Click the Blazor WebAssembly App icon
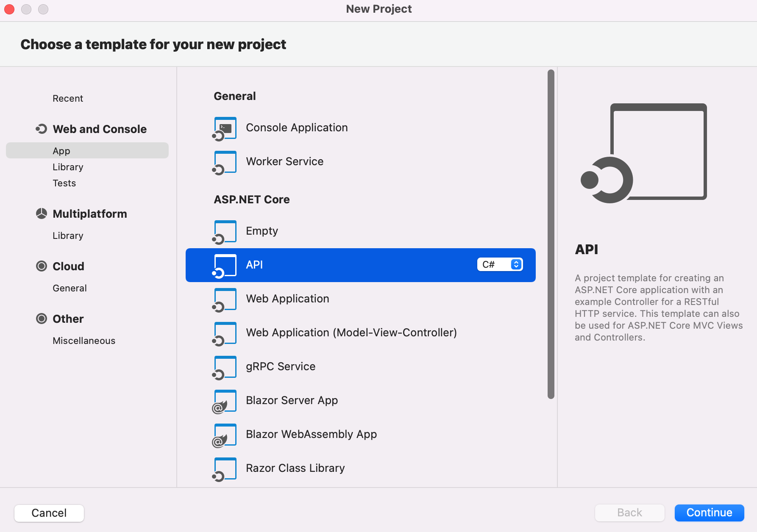The height and width of the screenshot is (532, 757). coord(224,435)
